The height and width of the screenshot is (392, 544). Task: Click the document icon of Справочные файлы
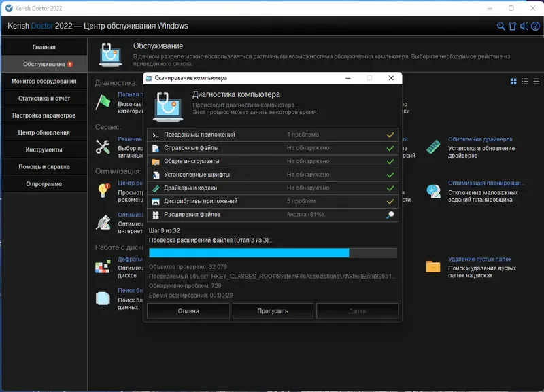(x=156, y=148)
